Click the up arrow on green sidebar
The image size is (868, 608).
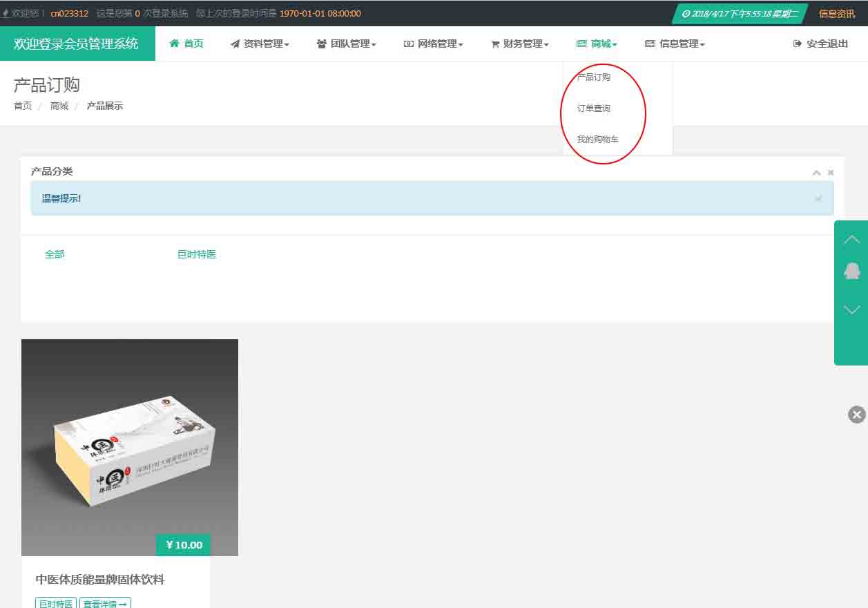852,239
